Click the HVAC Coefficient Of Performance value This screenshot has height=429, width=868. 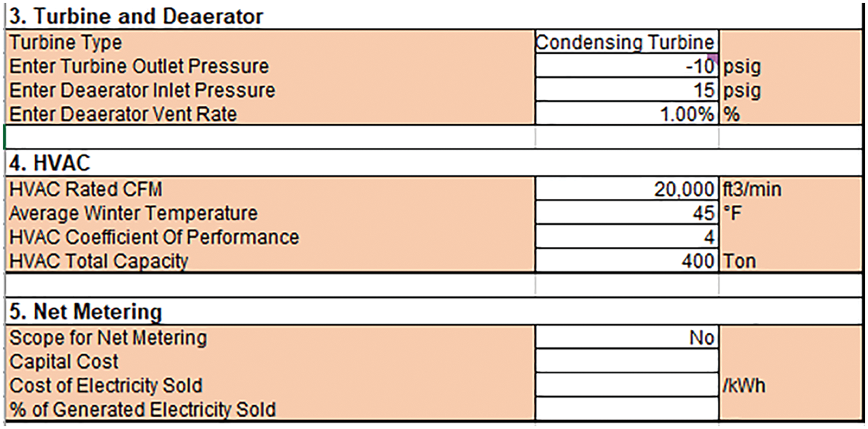[626, 237]
